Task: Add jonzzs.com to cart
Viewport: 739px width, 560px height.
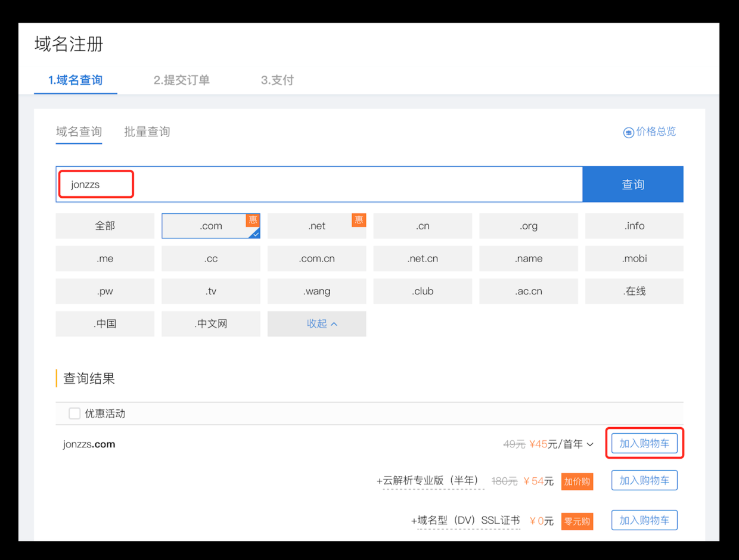Action: click(x=644, y=444)
